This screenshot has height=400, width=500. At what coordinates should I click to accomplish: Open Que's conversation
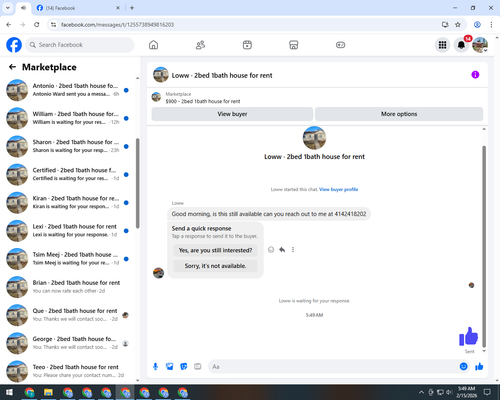[x=68, y=315]
